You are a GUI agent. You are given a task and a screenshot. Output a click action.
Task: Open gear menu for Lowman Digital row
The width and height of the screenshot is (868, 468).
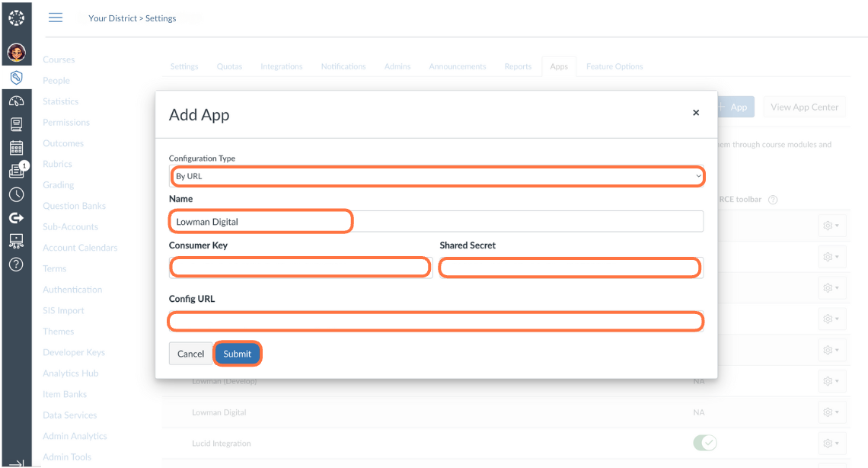click(831, 412)
